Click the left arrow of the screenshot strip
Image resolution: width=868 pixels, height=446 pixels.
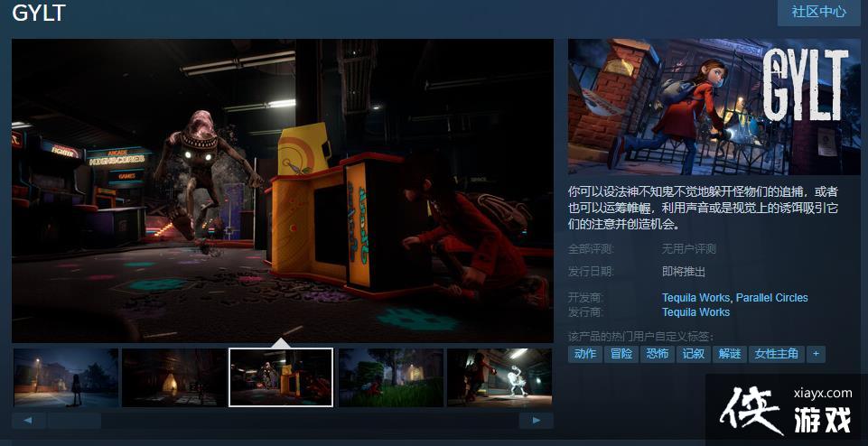pos(29,421)
